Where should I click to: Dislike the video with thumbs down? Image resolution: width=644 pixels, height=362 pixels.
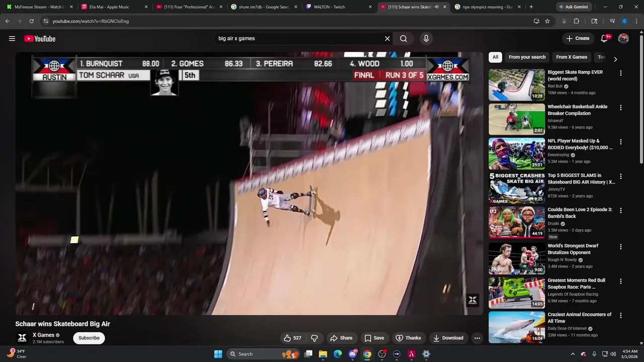pos(314,338)
